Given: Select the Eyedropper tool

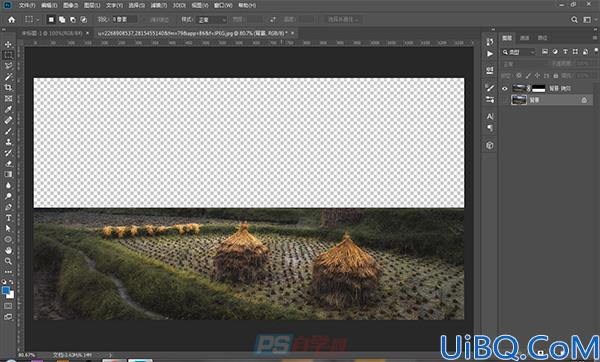Looking at the screenshot, I should click(8, 109).
